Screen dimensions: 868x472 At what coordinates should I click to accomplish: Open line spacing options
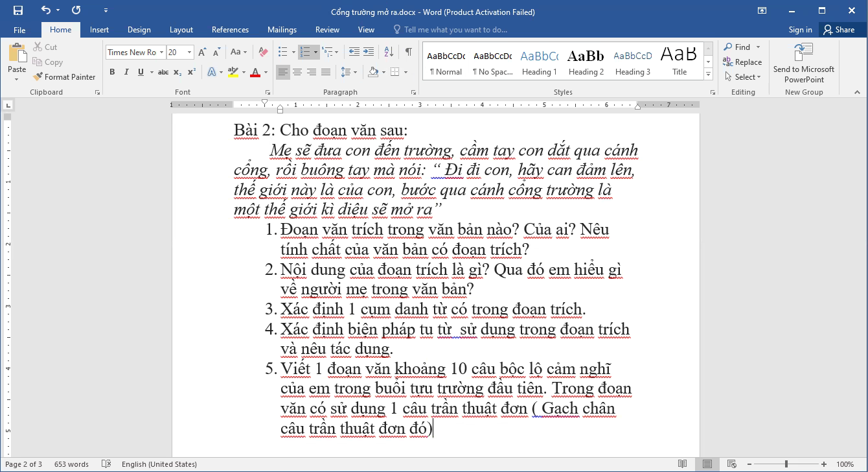click(348, 72)
